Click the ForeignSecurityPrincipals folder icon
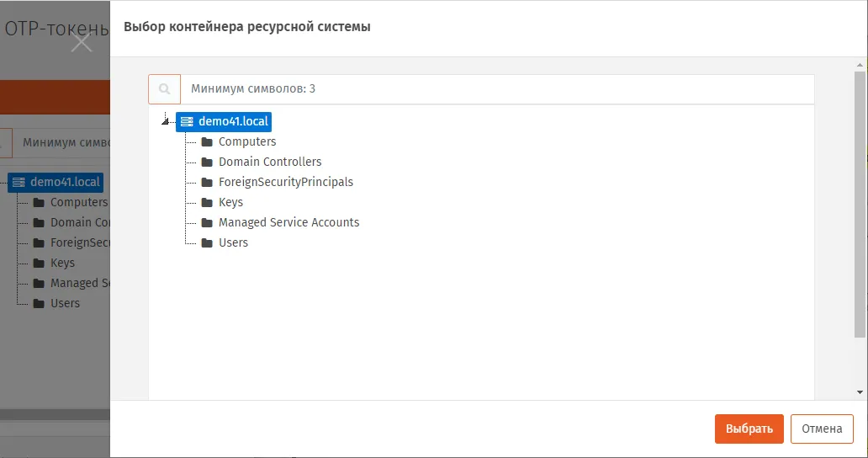The width and height of the screenshot is (868, 458). point(207,182)
